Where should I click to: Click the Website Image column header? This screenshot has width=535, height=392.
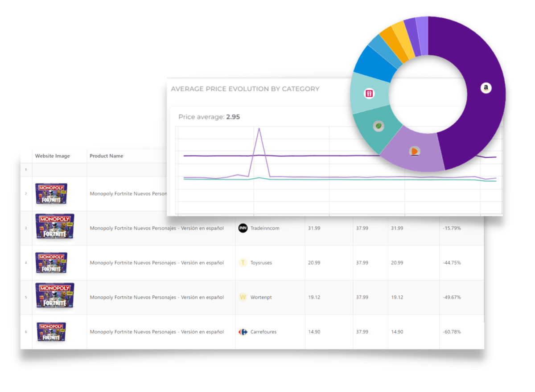(x=53, y=156)
